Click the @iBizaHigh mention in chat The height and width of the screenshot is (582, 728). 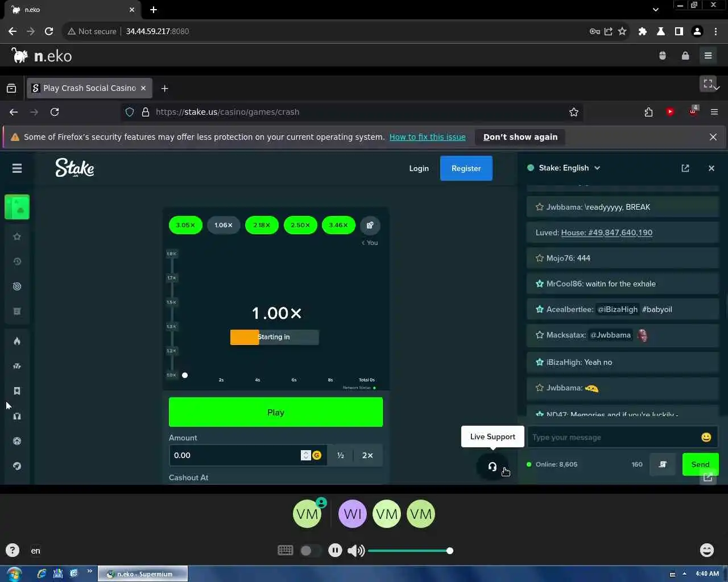point(618,309)
